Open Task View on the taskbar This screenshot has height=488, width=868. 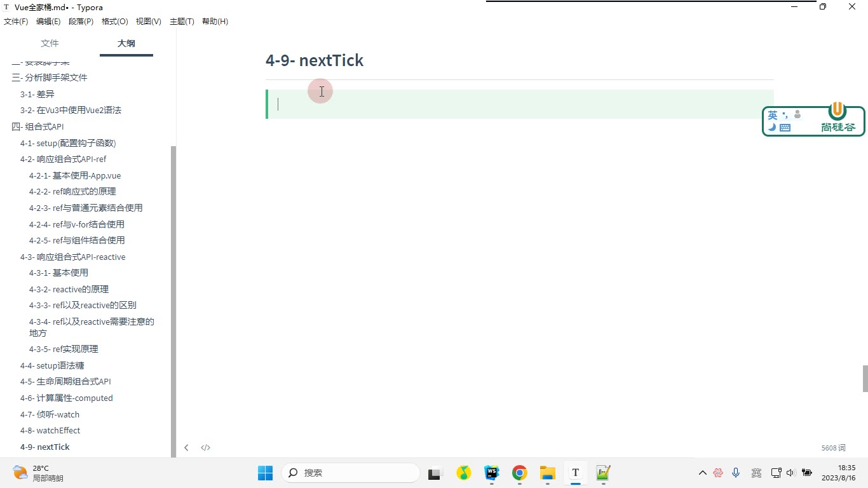[435, 473]
